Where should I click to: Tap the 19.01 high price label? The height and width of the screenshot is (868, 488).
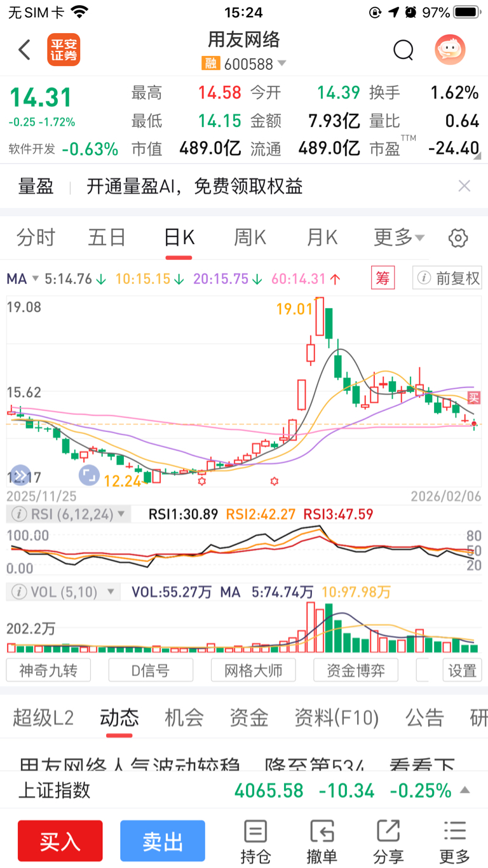[x=294, y=309]
